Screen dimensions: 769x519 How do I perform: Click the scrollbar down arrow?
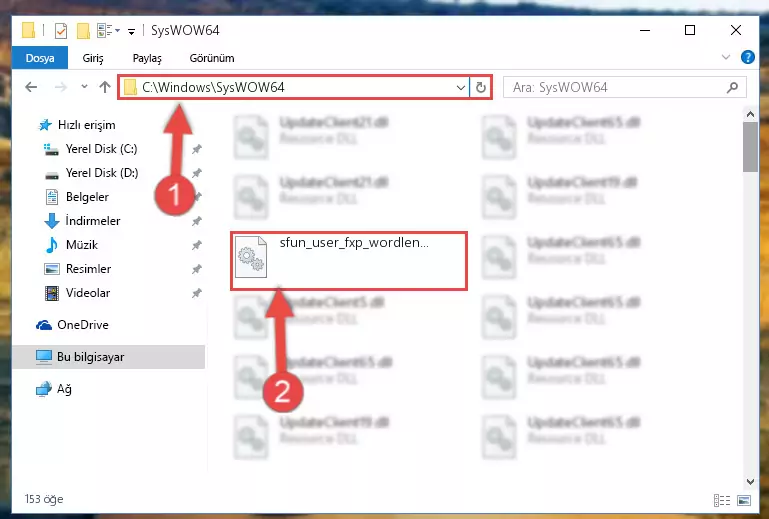750,482
